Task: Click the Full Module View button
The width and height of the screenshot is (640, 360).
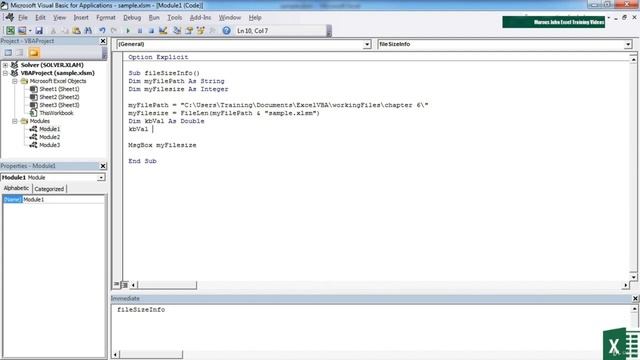Action: pos(125,284)
